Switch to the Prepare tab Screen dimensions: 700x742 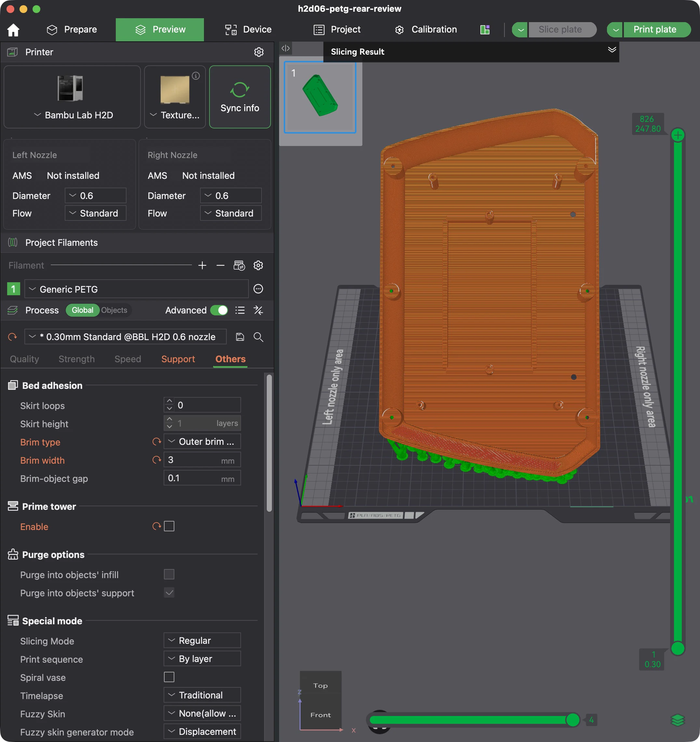pos(72,30)
